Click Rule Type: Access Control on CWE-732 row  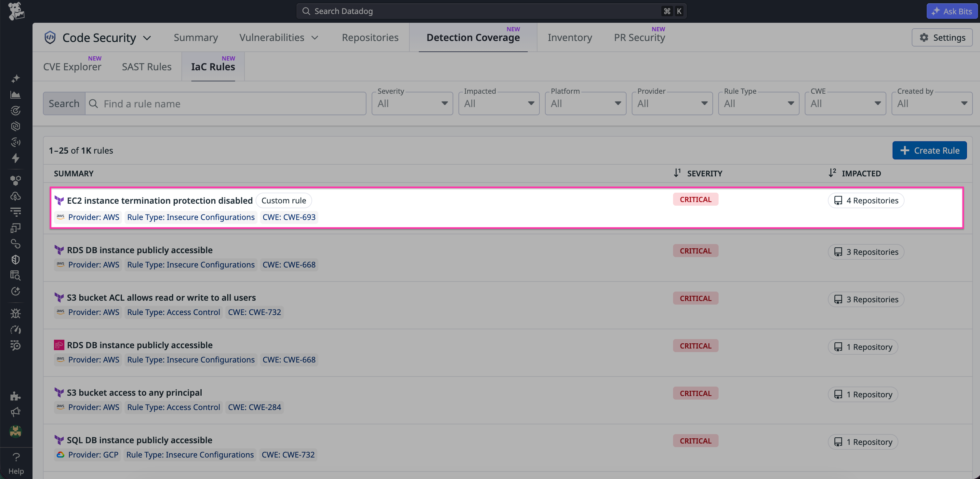click(174, 312)
